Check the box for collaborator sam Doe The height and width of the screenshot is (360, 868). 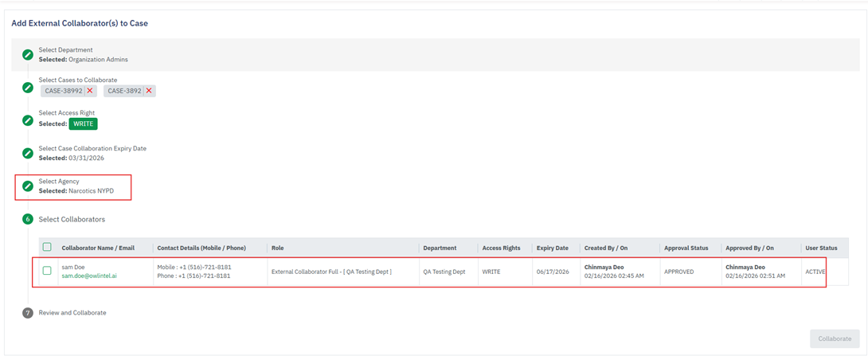click(47, 271)
